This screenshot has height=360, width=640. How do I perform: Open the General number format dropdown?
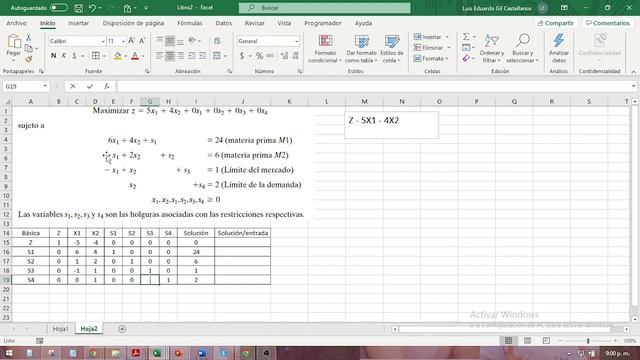point(296,41)
